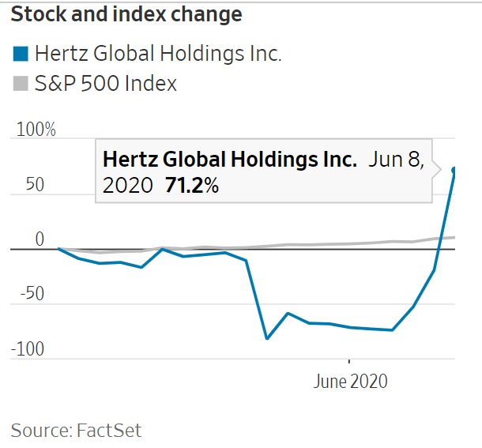Image resolution: width=482 pixels, height=448 pixels.
Task: Click the chart title Stock and index change
Action: pyautogui.click(x=126, y=15)
